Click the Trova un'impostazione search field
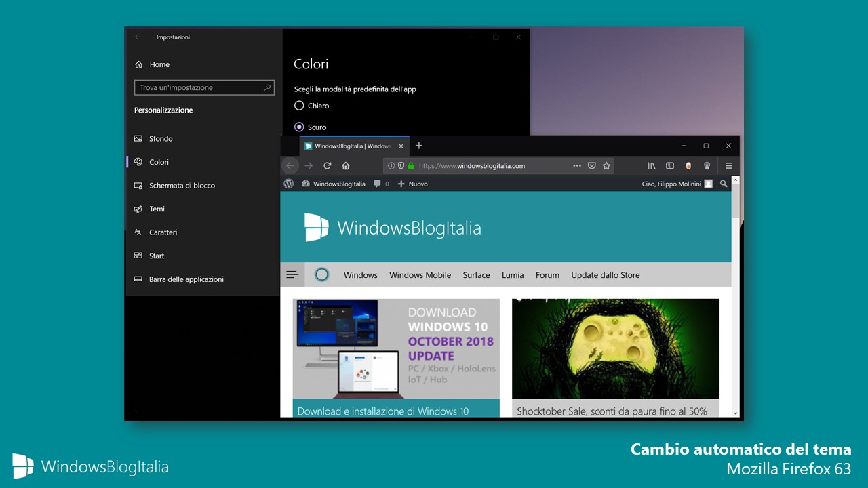This screenshot has width=868, height=488. click(x=204, y=87)
